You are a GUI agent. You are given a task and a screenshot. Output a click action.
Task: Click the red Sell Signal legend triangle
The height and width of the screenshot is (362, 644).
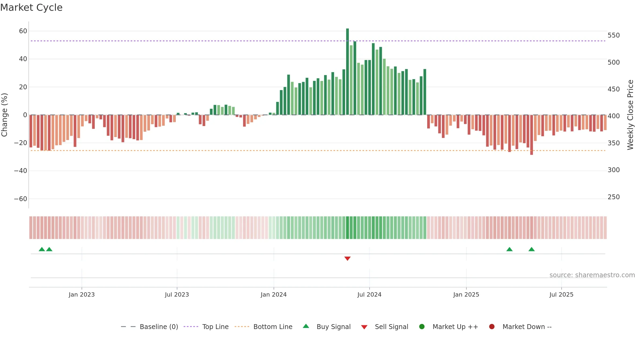click(x=364, y=327)
